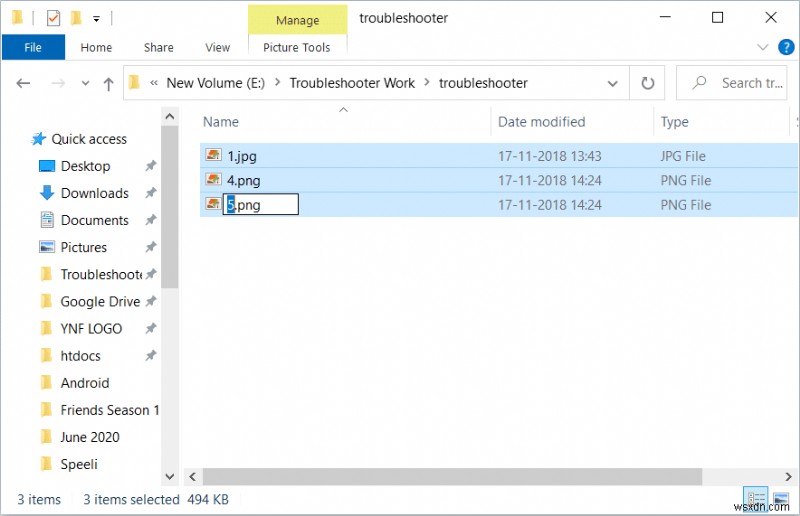Open the Customize Quick Access Toolbar dropdown
Image resolution: width=800 pixels, height=516 pixels.
(x=96, y=19)
